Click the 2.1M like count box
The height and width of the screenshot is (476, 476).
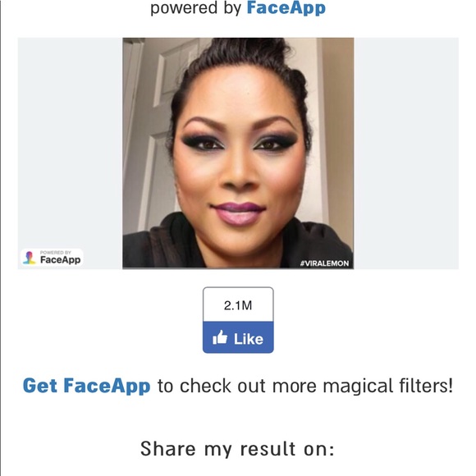point(238,304)
